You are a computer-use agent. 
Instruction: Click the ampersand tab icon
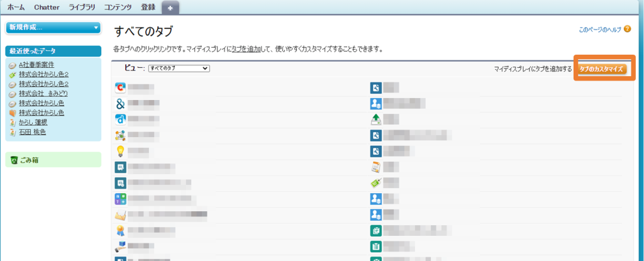point(120,103)
